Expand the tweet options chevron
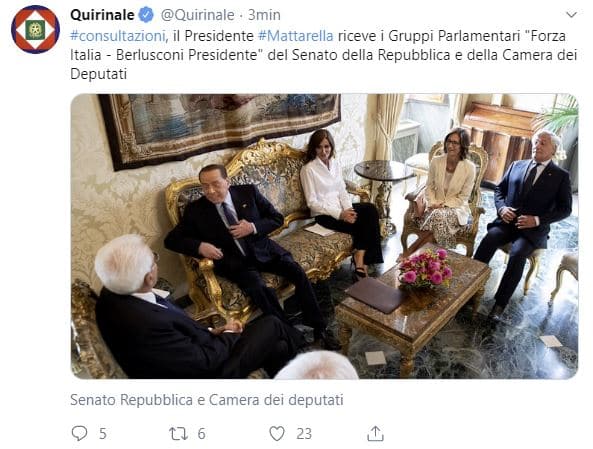593x449 pixels. [571, 15]
